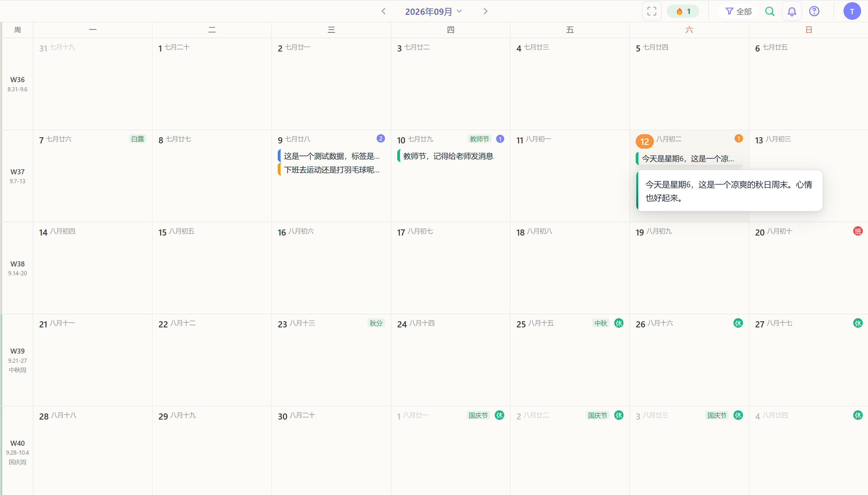Open the notifications bell
This screenshot has width=868, height=495.
pyautogui.click(x=791, y=11)
